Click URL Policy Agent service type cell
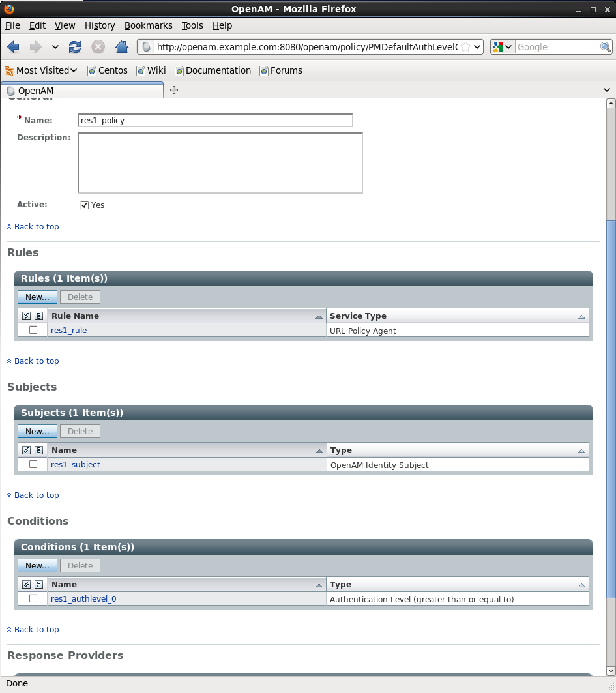616x693 pixels. click(458, 331)
